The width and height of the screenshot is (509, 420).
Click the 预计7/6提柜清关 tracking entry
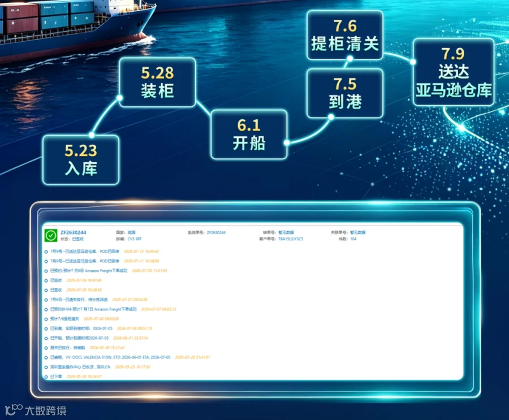[x=84, y=319]
